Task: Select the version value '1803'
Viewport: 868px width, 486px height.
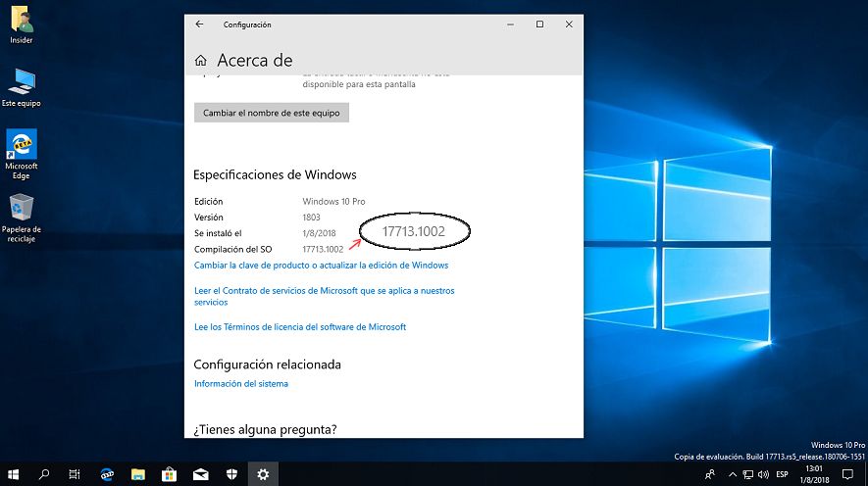Action: click(311, 218)
